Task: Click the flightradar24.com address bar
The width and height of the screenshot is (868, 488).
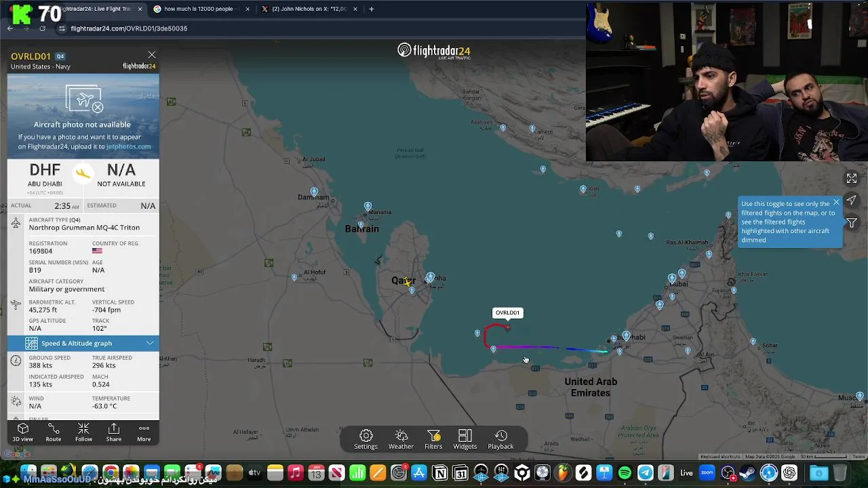Action: (x=129, y=28)
